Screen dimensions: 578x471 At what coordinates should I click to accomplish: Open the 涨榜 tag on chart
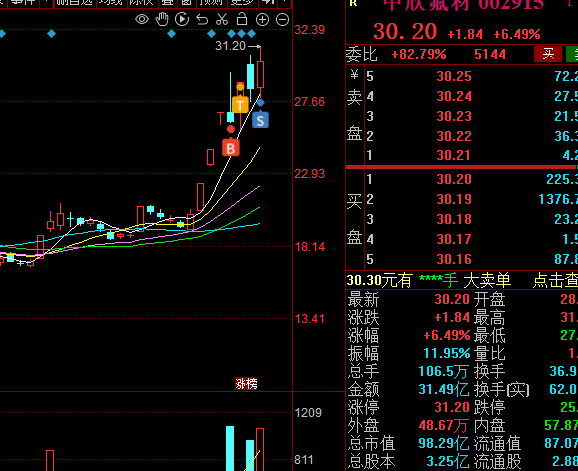(246, 384)
